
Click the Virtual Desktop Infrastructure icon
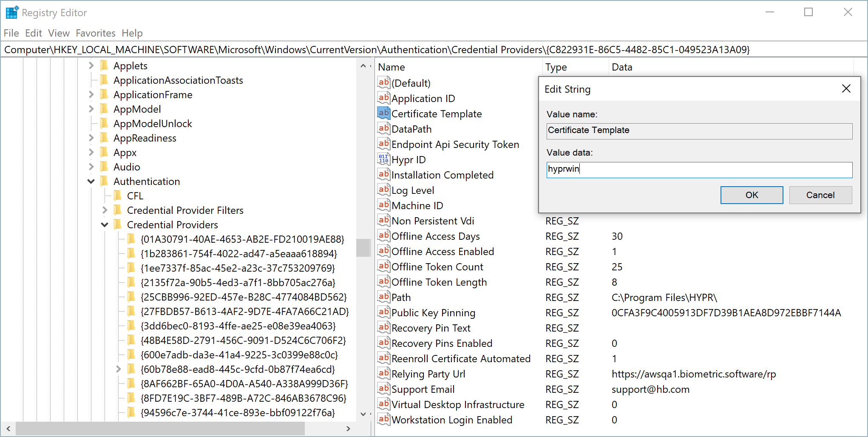click(383, 404)
